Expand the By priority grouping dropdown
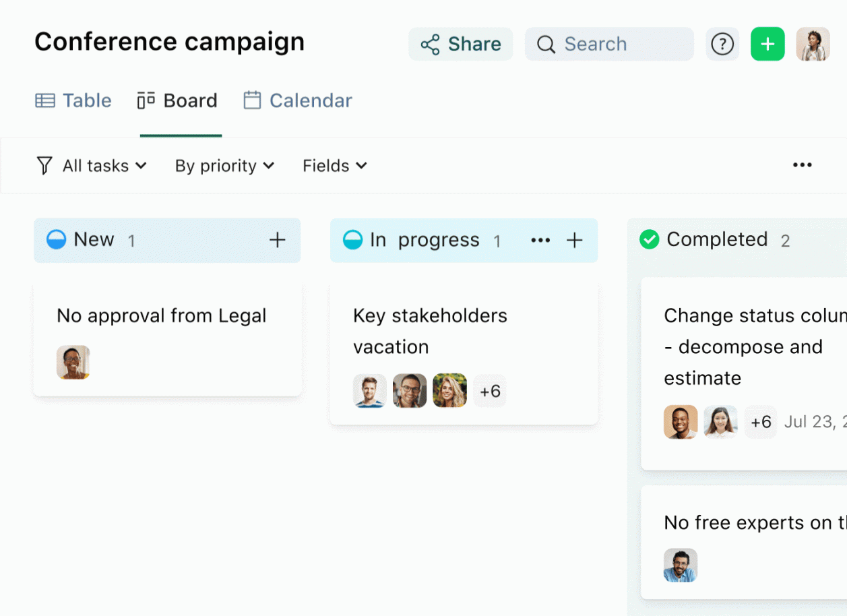Viewport: 847px width, 616px height. [224, 166]
